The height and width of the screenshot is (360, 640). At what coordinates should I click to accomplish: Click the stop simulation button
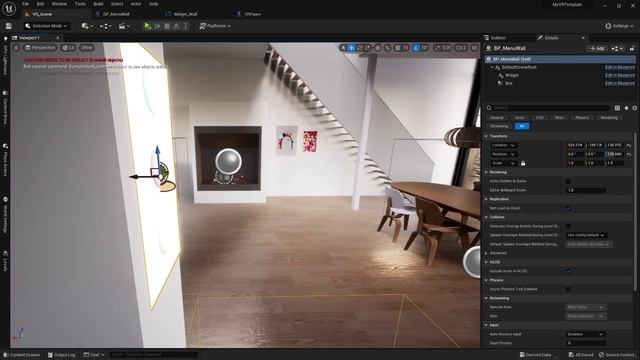[x=167, y=26]
